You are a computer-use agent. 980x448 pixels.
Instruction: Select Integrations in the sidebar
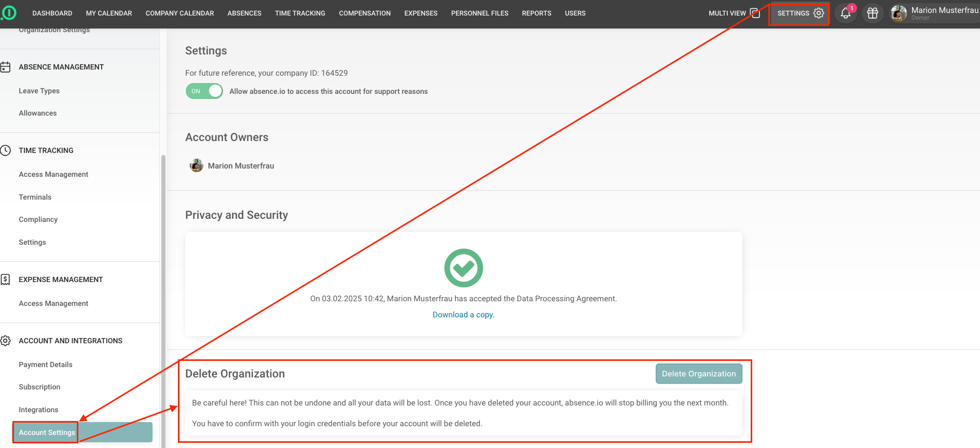coord(39,410)
